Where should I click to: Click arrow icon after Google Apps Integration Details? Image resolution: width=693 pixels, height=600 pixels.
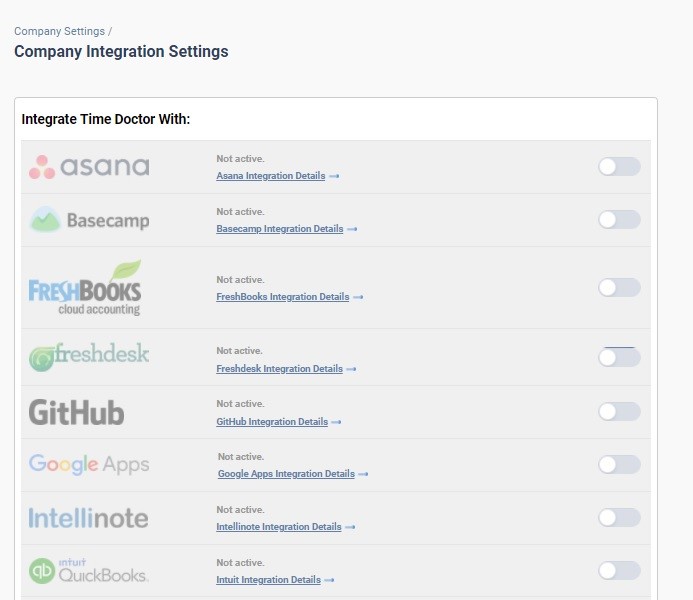pos(363,474)
